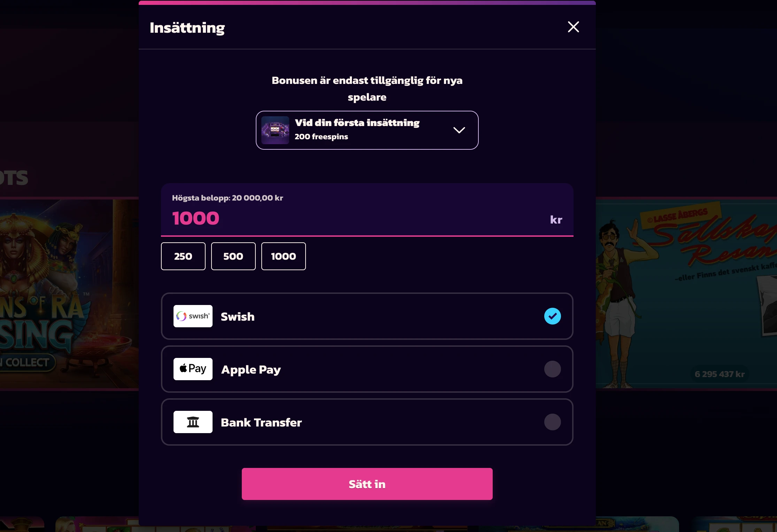
Task: Select Swish as payment method
Action: click(x=367, y=316)
